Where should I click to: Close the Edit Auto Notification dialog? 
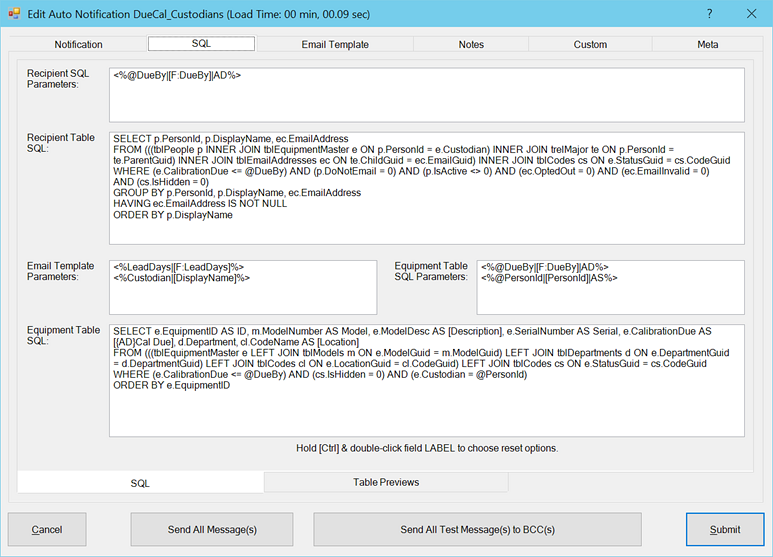[x=751, y=14]
